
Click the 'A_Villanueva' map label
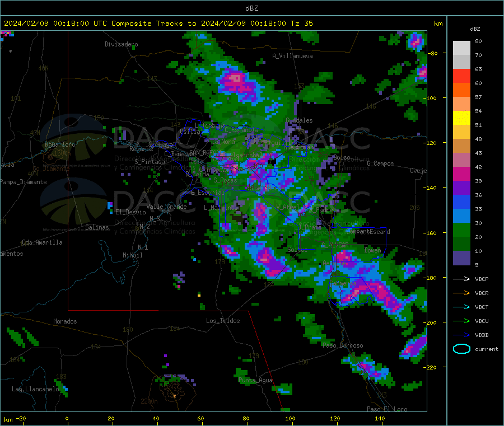[x=292, y=56]
